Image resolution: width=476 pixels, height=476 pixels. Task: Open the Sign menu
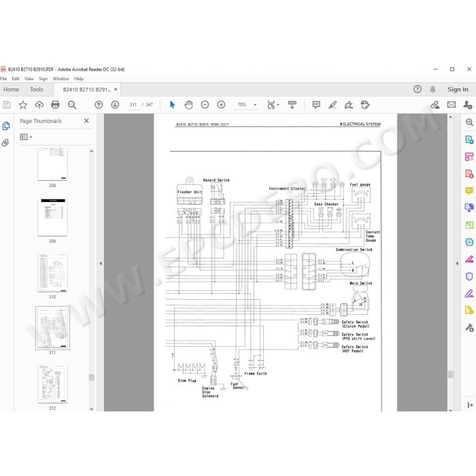pyautogui.click(x=43, y=79)
